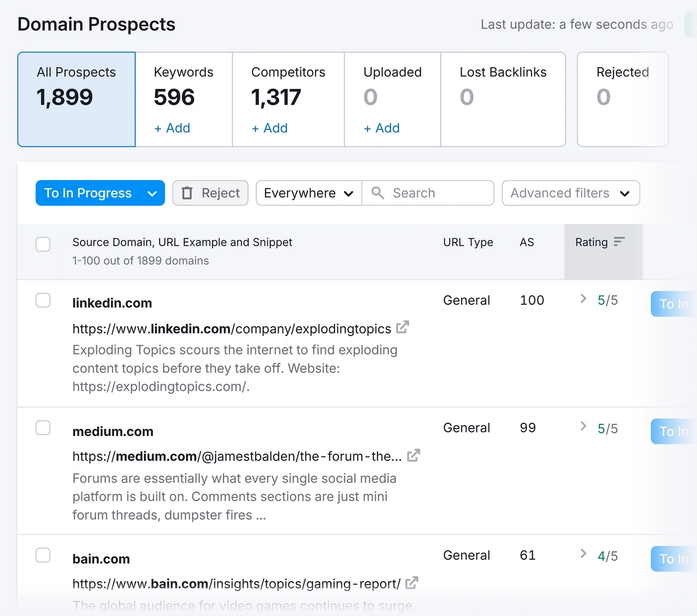Click + Add under Uploaded

click(x=382, y=128)
